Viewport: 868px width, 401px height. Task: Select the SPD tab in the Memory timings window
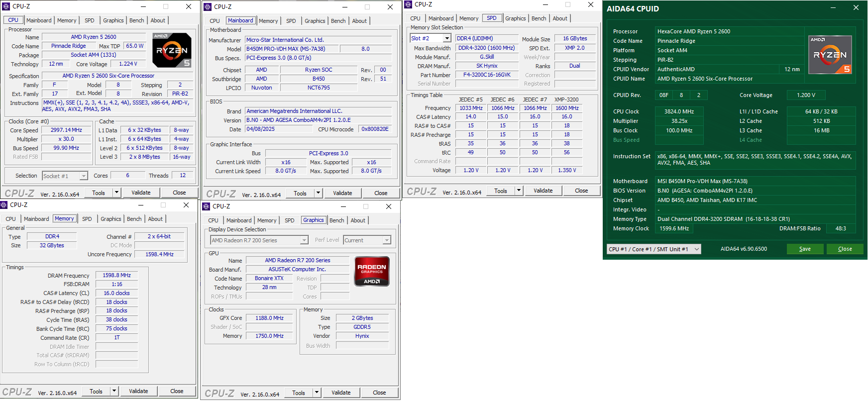coord(87,219)
